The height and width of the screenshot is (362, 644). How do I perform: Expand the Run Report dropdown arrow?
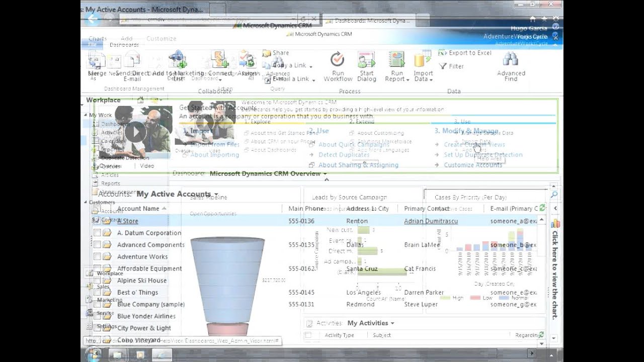point(408,79)
